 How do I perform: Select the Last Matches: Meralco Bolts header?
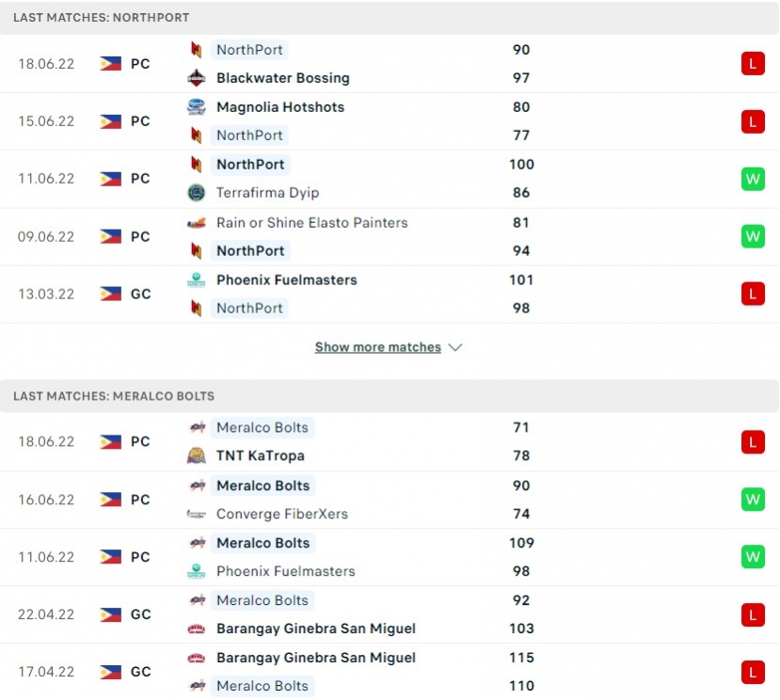point(390,396)
